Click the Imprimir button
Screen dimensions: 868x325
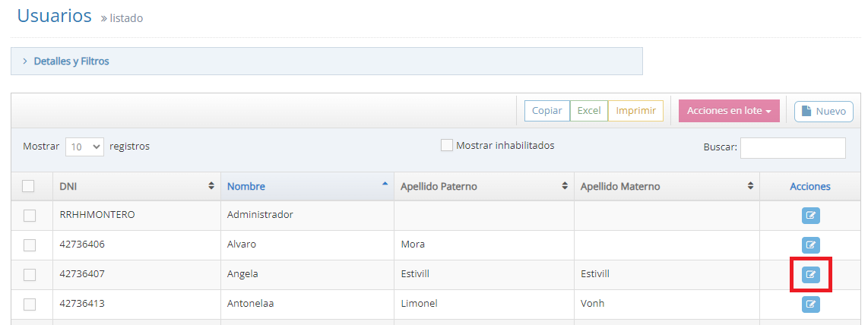[x=635, y=111]
